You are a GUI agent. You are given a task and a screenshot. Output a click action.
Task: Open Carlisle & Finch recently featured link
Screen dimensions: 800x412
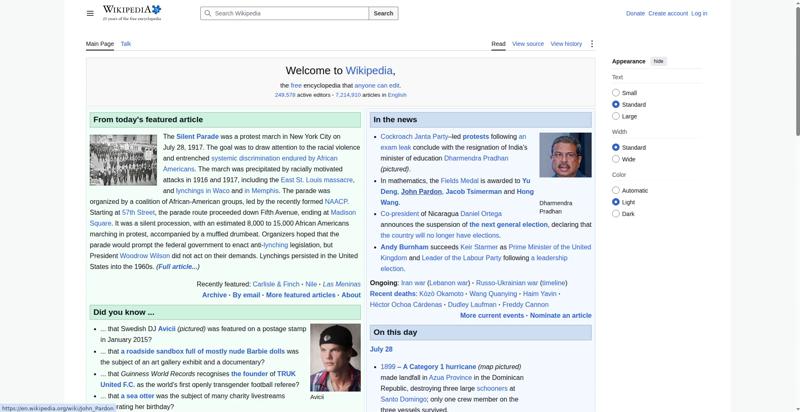pos(276,284)
